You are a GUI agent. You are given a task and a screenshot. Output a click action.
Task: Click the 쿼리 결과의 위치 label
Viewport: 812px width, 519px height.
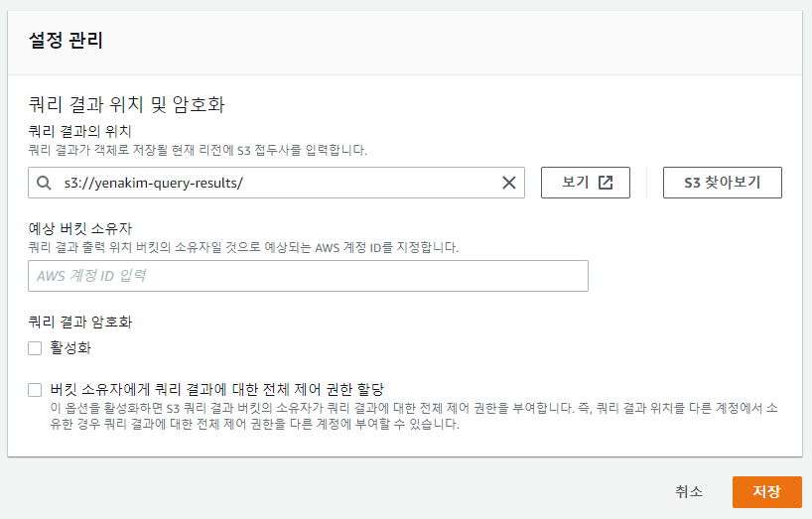pyautogui.click(x=79, y=131)
